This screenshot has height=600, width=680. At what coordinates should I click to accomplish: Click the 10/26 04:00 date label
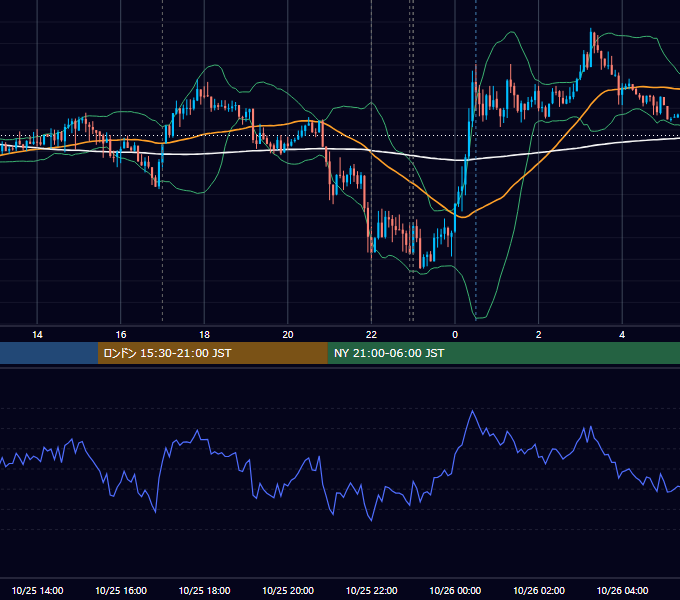coord(622,590)
